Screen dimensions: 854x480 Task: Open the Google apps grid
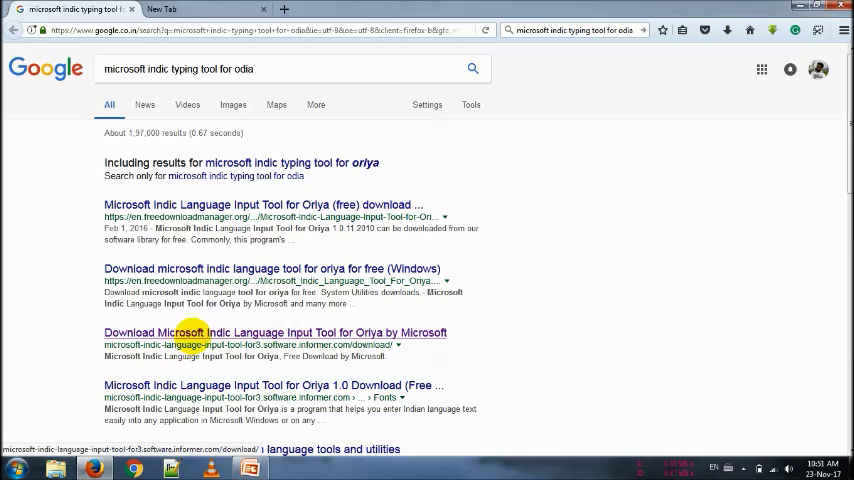(762, 69)
